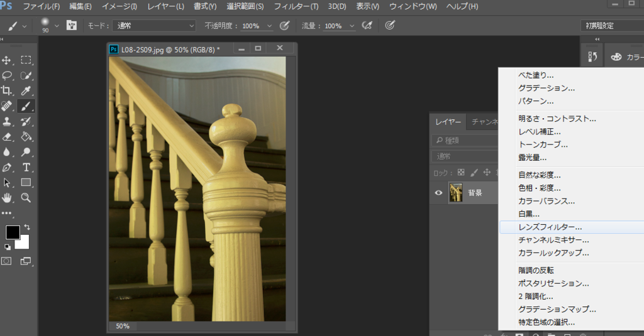The image size is (644, 336).
Task: Open the カラー panel button
Action: tap(626, 57)
